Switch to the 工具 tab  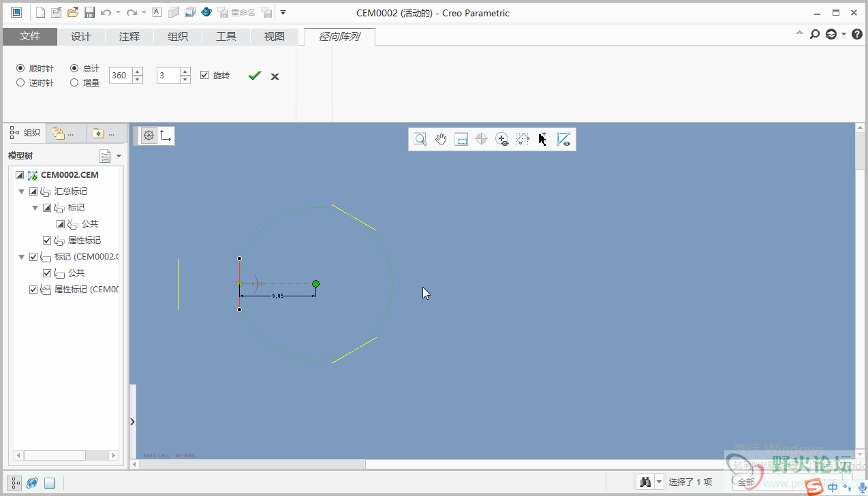(x=226, y=37)
